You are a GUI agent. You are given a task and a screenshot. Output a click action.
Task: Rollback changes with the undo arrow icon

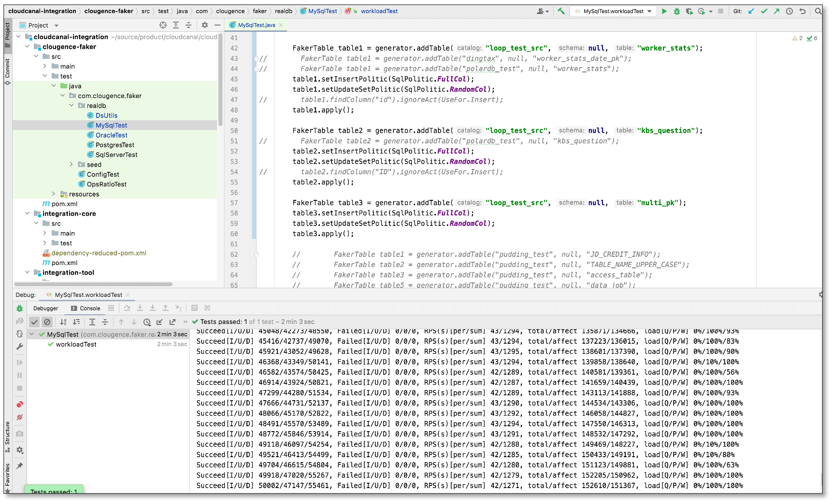click(803, 11)
